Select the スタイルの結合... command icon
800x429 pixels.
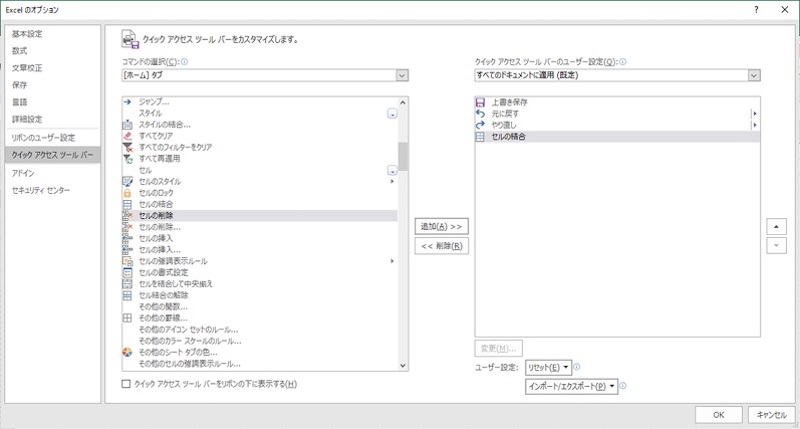tap(128, 124)
